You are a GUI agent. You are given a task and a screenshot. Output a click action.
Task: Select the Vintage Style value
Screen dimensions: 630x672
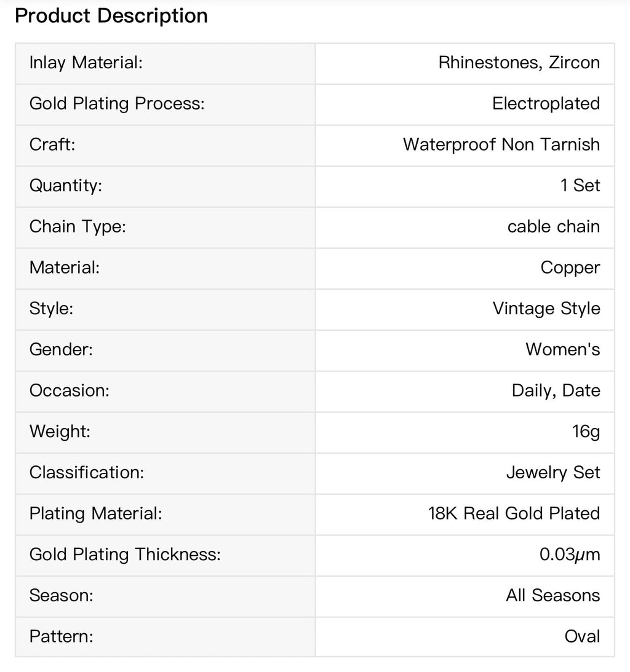(546, 309)
